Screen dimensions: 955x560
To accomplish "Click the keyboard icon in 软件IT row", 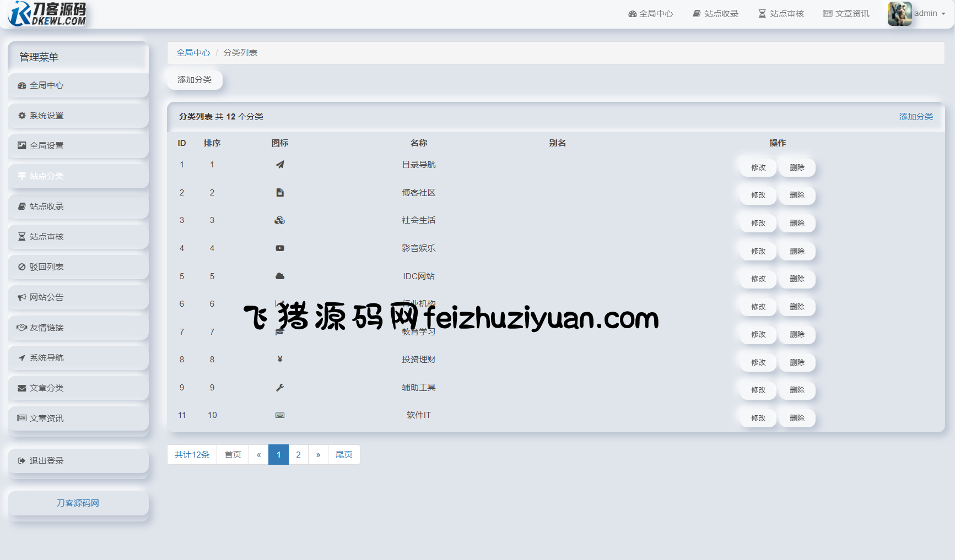I will 280,415.
